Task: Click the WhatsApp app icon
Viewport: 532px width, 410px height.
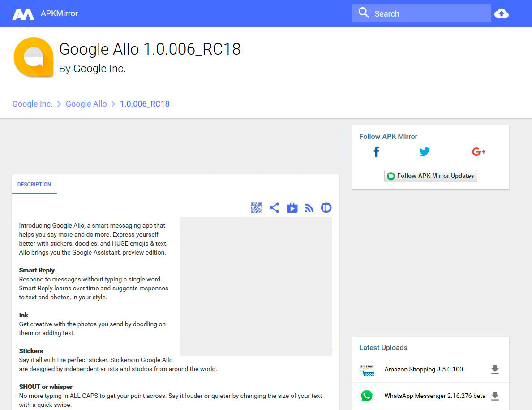Action: (367, 396)
